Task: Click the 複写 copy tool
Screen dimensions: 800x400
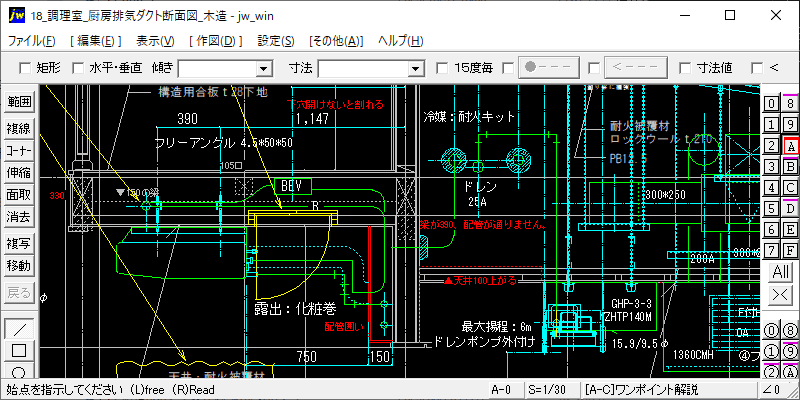Action: coord(19,244)
